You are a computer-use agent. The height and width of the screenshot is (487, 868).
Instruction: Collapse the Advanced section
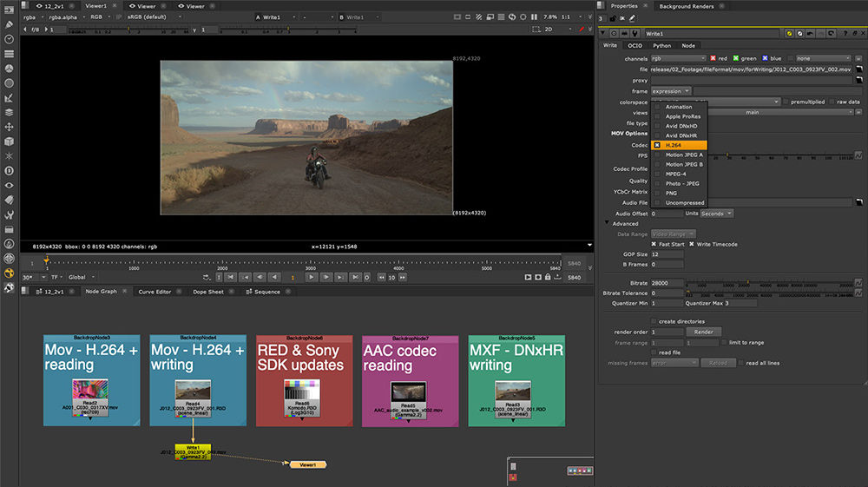click(x=607, y=224)
